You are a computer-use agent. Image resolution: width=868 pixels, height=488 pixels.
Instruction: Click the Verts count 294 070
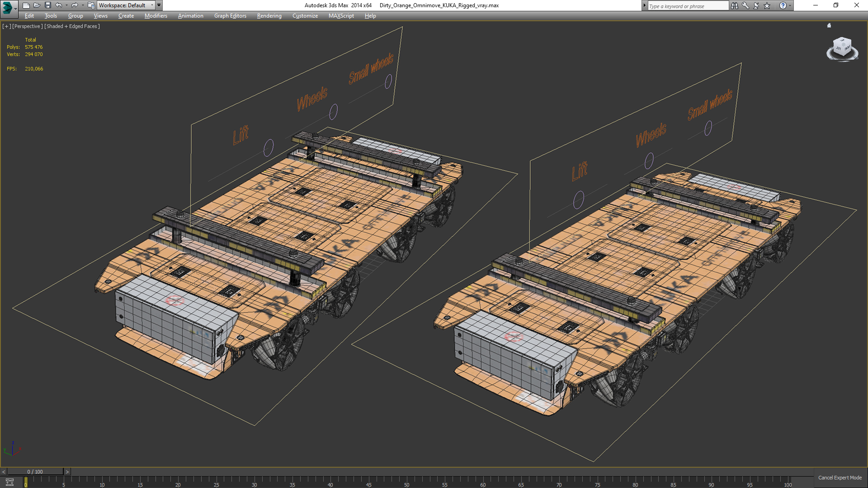[x=34, y=54]
